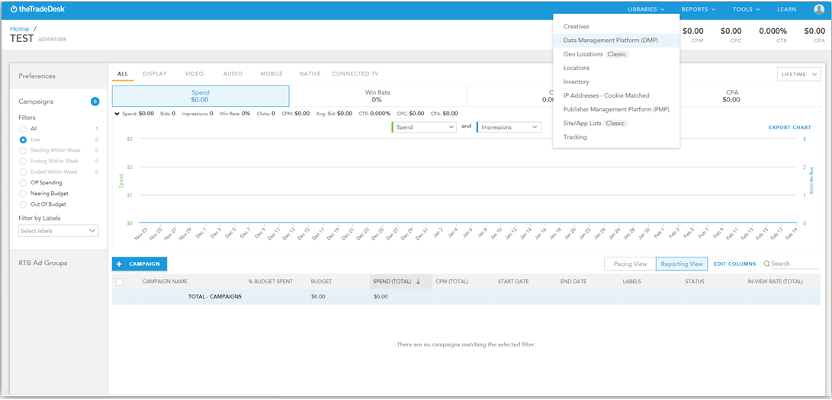
Task: Switch to the DISPLAY tab
Action: 155,74
